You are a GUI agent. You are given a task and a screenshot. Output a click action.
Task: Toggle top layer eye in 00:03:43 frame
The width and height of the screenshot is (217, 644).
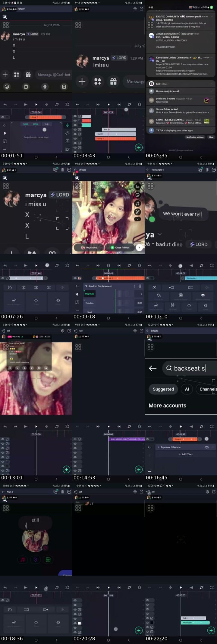[75, 116]
